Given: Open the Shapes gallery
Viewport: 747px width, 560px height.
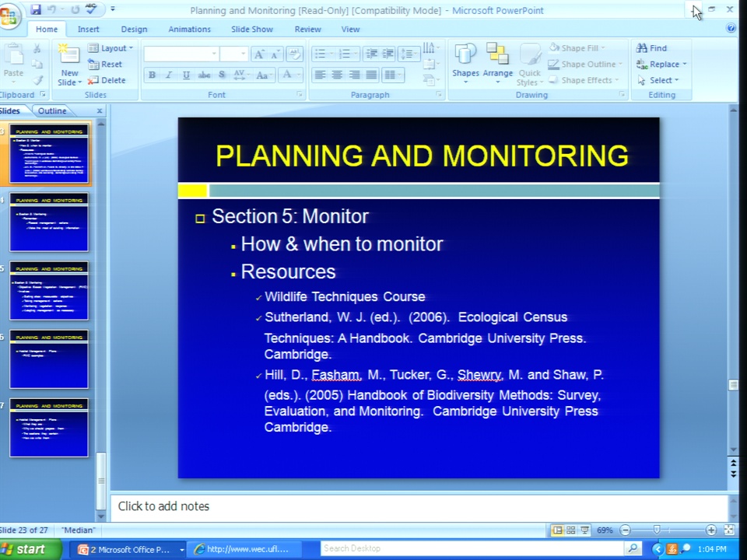Looking at the screenshot, I should point(465,64).
